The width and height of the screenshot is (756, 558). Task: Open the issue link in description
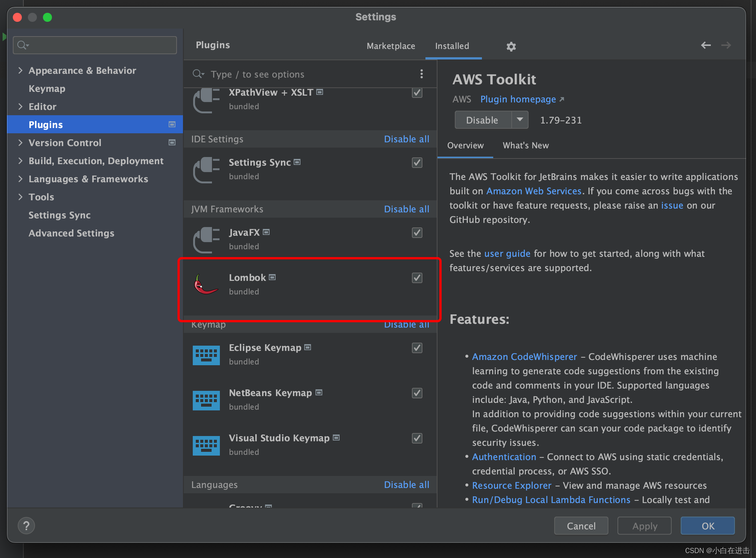(x=672, y=205)
